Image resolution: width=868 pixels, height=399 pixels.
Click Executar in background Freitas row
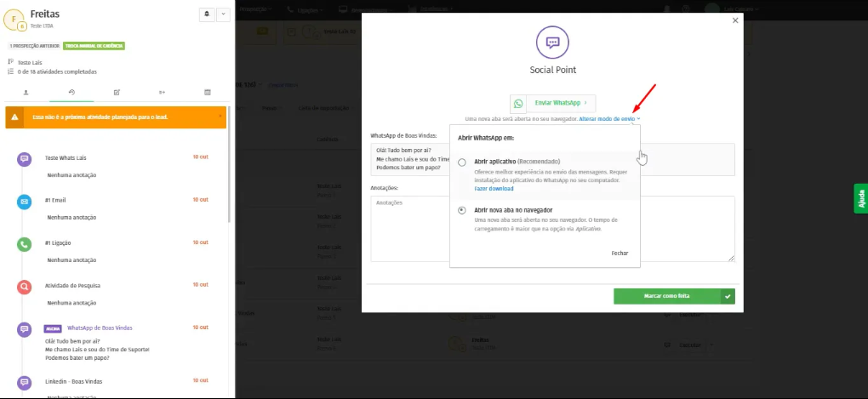690,345
